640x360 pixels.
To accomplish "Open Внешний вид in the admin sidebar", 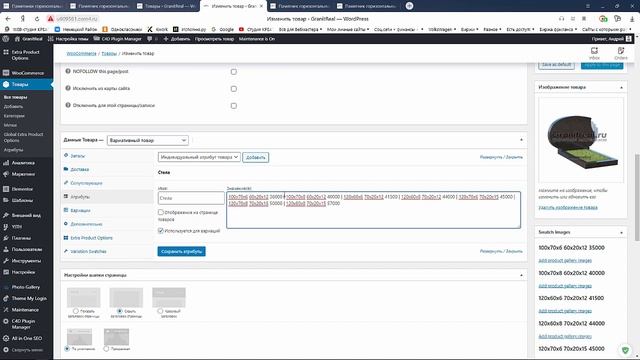I will pyautogui.click(x=27, y=215).
